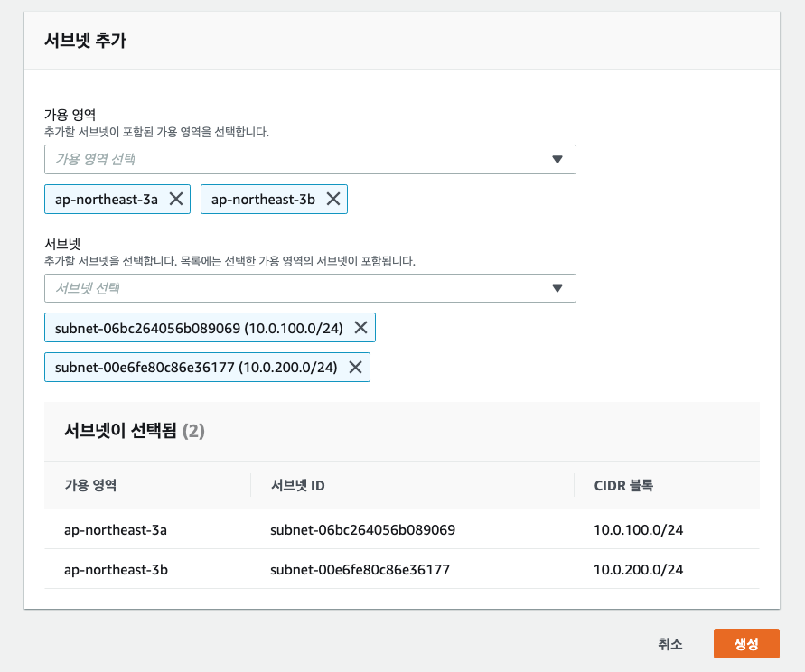This screenshot has height=672, width=805.
Task: Click the 생성 button
Action: 746,643
